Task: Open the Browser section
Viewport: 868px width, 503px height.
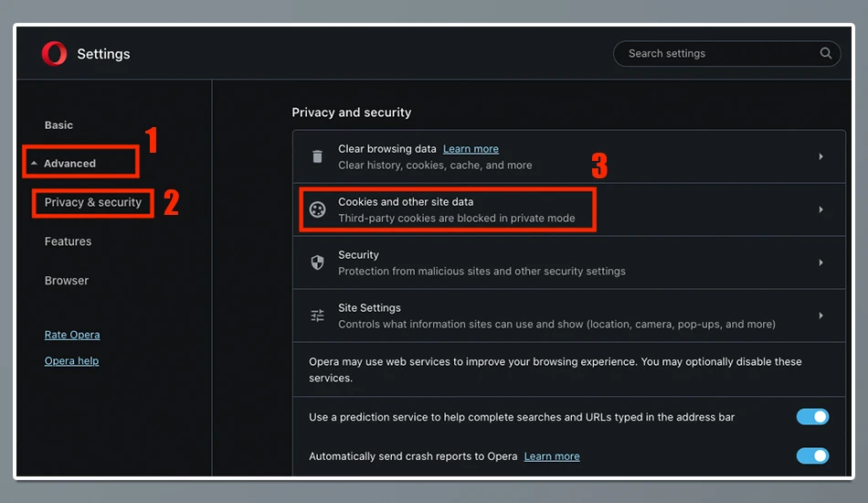Action: [67, 280]
